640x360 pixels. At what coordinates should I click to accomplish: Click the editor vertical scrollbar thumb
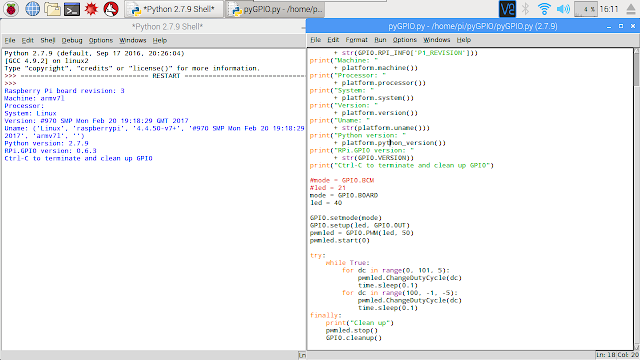[637, 69]
